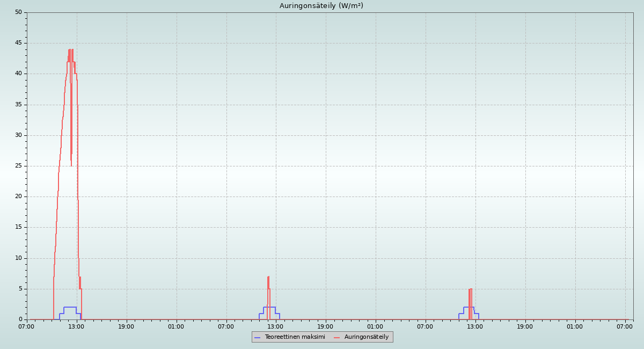Click the rightmost 07:00 time axis label
Viewport: 644px width, 349px height.
(x=625, y=326)
